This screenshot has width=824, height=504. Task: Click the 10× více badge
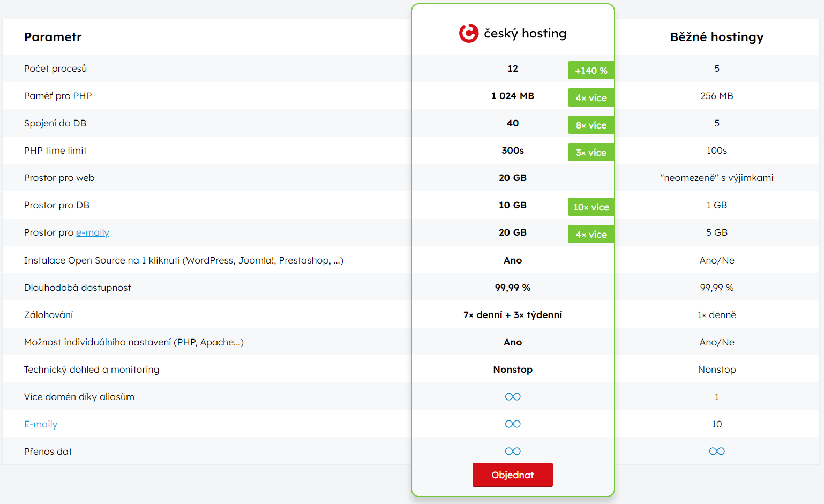[x=591, y=207]
